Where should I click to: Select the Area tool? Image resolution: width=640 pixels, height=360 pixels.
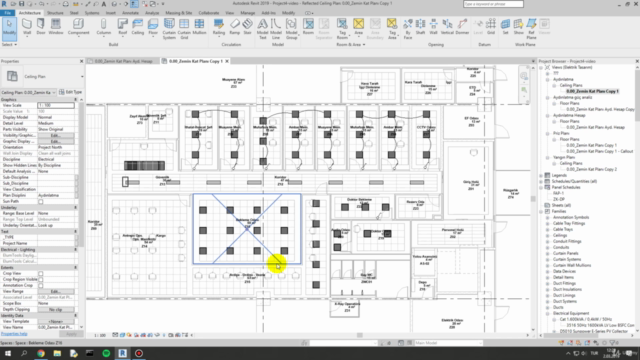[358, 27]
